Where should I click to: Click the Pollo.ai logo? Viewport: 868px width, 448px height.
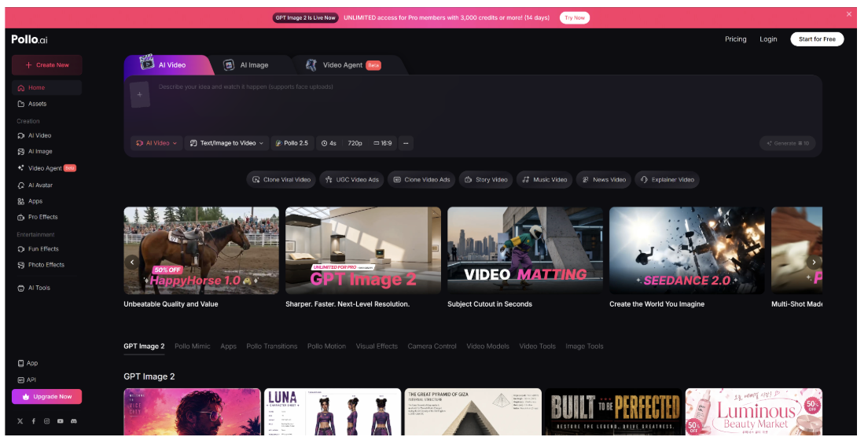(29, 39)
